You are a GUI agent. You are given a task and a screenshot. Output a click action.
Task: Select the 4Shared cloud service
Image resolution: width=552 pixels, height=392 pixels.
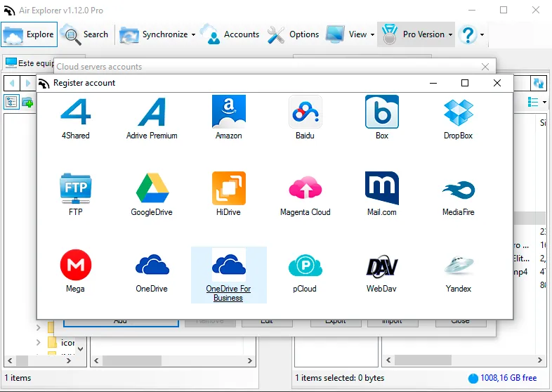76,119
